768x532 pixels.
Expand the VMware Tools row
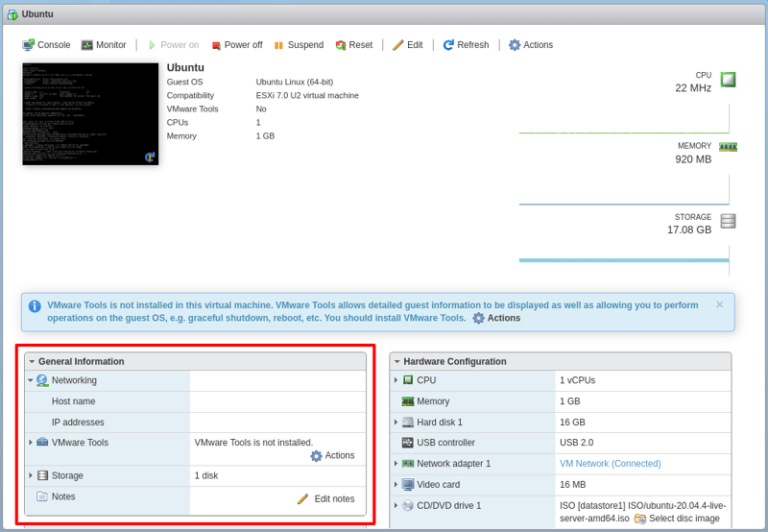tap(31, 443)
